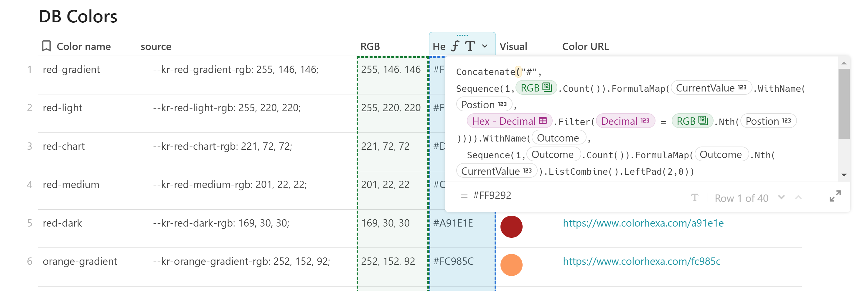Image resolution: width=868 pixels, height=291 pixels.
Task: Select the source column header
Action: point(156,46)
